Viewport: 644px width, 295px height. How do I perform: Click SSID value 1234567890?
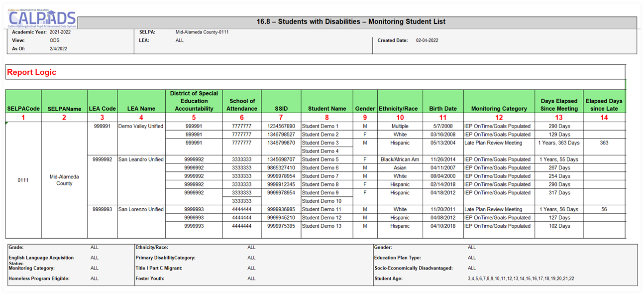coord(281,127)
